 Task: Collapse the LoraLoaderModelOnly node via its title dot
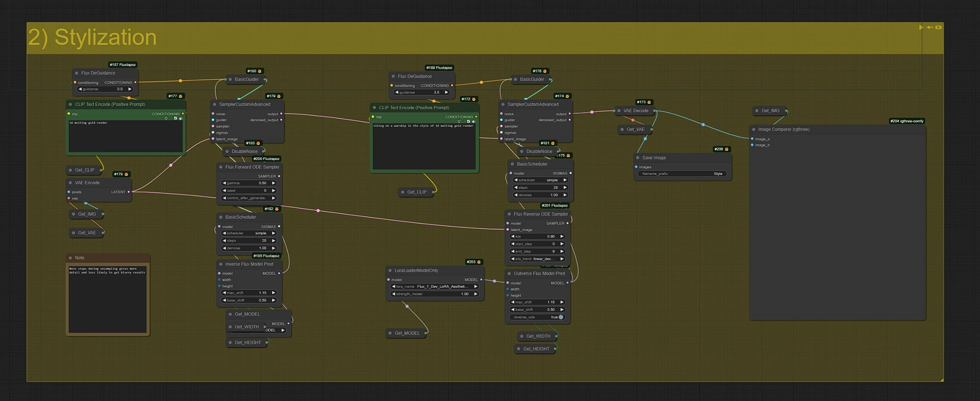pyautogui.click(x=390, y=270)
